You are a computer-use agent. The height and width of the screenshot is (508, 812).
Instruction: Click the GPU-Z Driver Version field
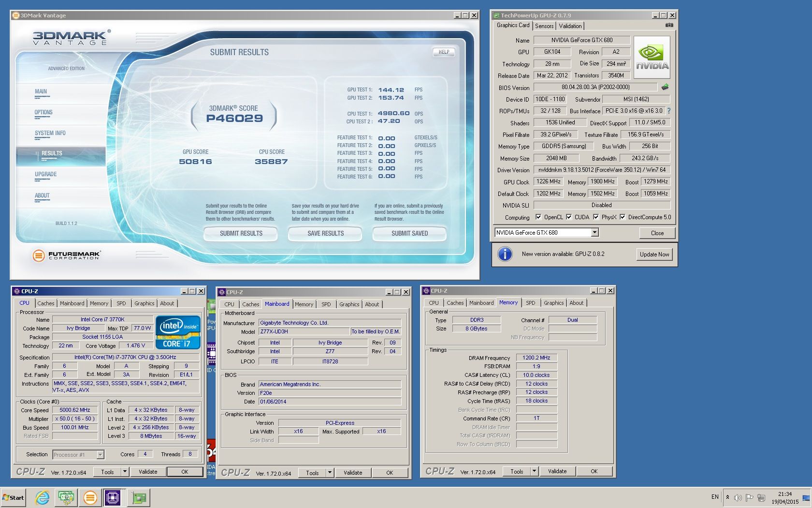click(602, 170)
